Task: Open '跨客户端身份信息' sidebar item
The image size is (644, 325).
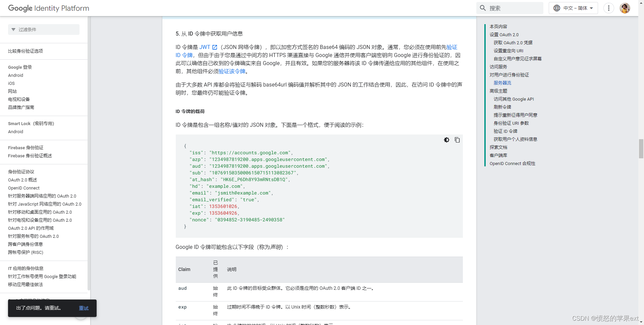Action: (x=25, y=245)
